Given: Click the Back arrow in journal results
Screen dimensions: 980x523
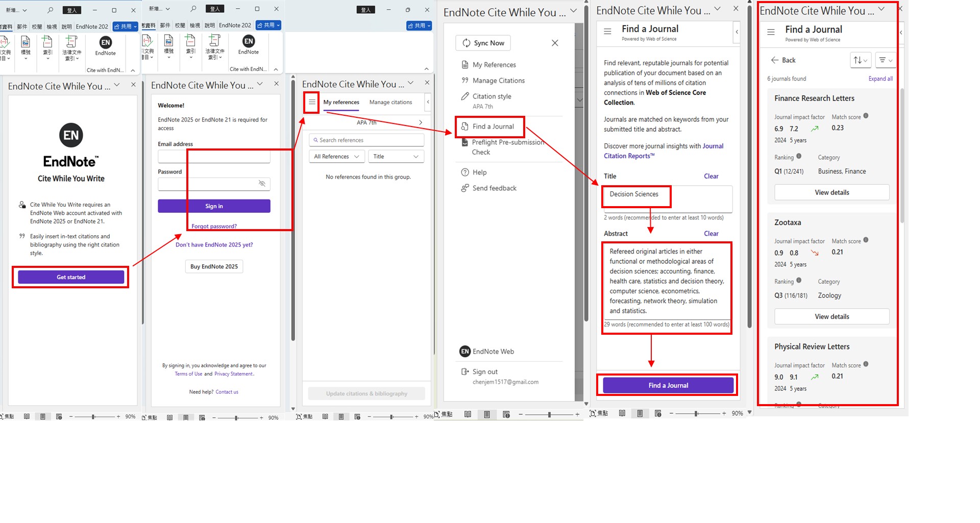Looking at the screenshot, I should pos(775,60).
